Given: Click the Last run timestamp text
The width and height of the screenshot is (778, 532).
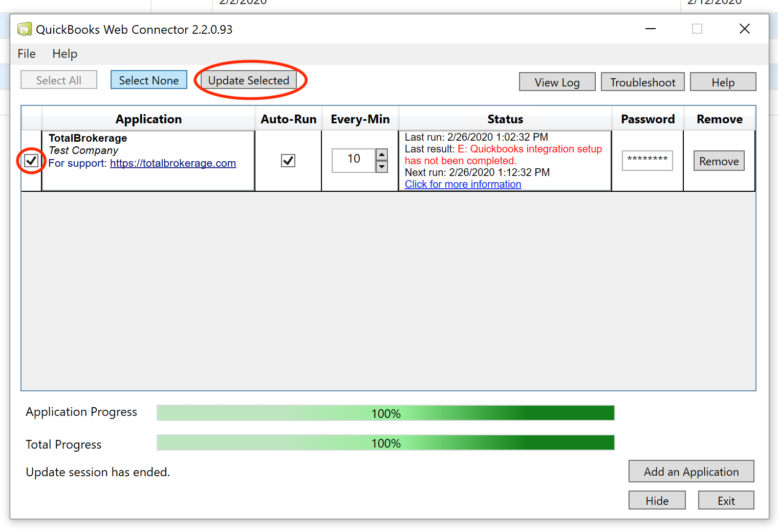Looking at the screenshot, I should [477, 137].
